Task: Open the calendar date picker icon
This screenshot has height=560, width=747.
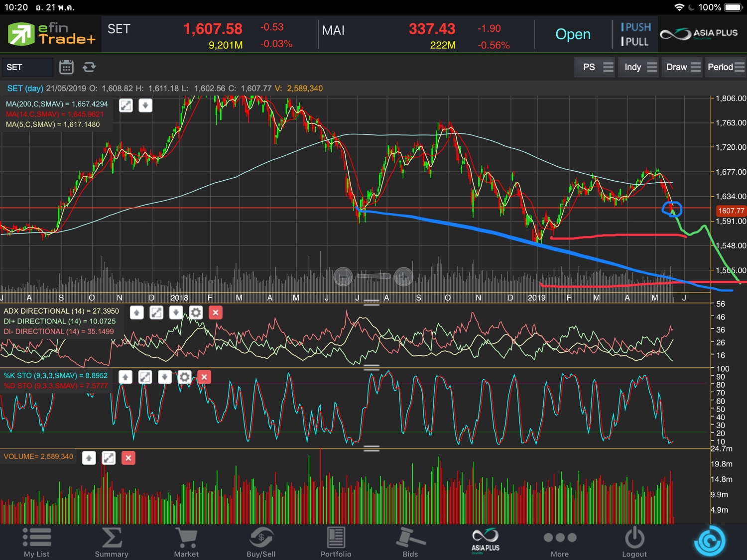Action: coord(66,67)
